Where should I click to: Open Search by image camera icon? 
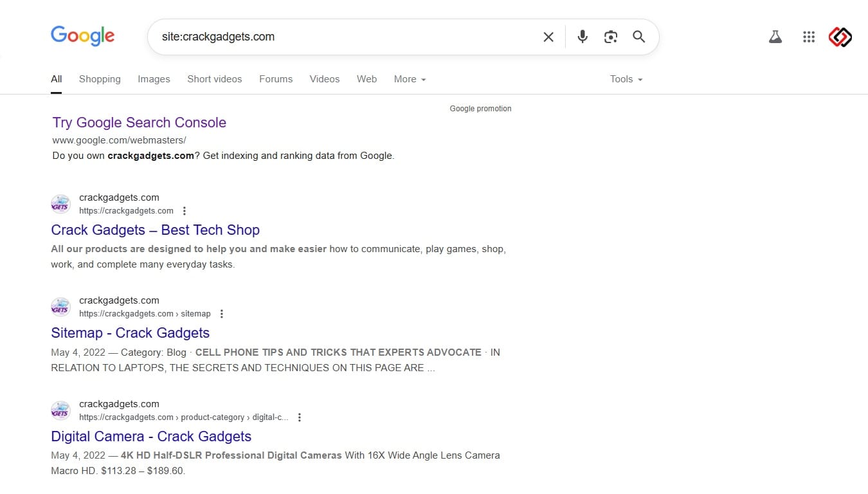click(x=610, y=37)
